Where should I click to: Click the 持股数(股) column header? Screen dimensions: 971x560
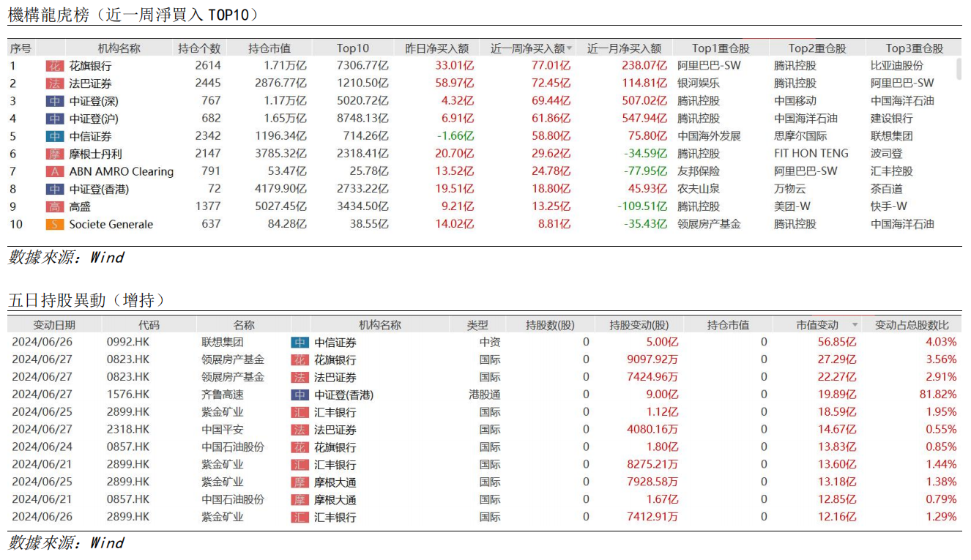pyautogui.click(x=551, y=325)
